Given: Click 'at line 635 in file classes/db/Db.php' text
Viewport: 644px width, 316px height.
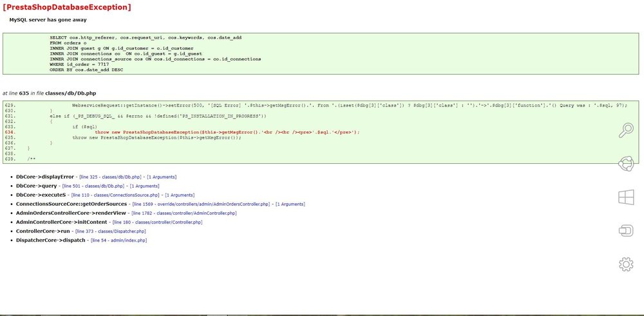Looking at the screenshot, I should 50,94.
